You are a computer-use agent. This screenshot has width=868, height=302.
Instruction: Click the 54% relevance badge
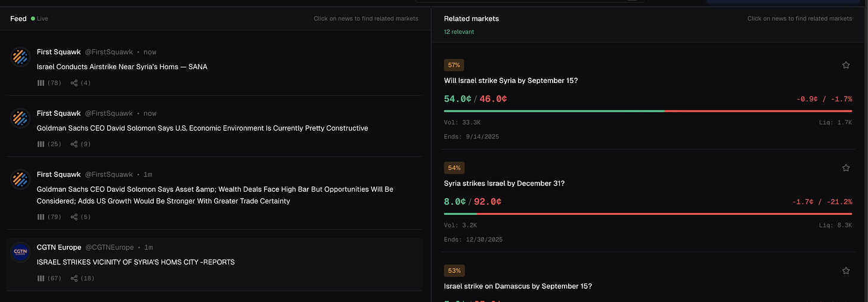454,168
